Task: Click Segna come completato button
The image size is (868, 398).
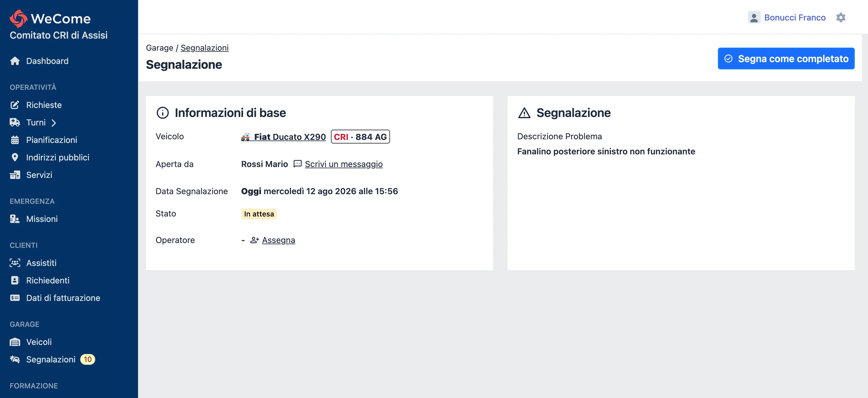Action: [786, 58]
